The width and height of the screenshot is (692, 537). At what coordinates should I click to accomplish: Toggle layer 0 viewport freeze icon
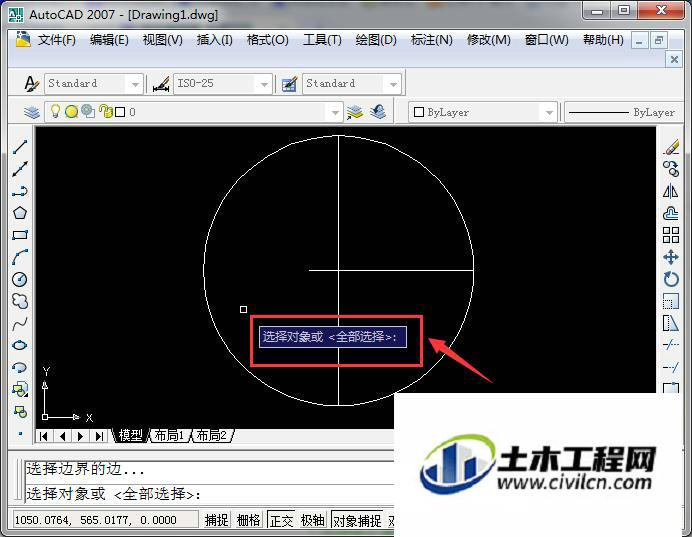[88, 111]
